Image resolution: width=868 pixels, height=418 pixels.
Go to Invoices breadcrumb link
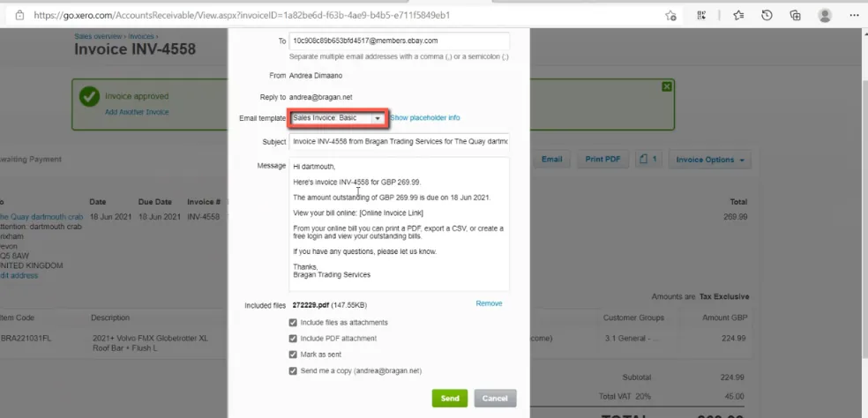coord(141,36)
